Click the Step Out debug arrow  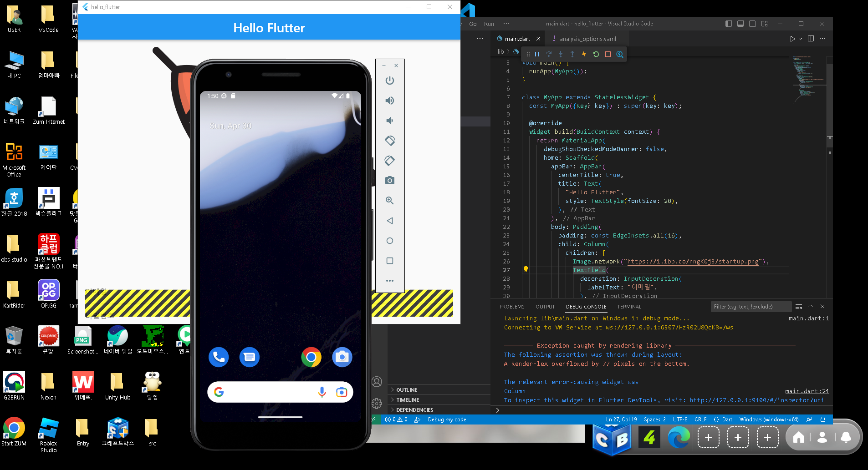pos(572,54)
